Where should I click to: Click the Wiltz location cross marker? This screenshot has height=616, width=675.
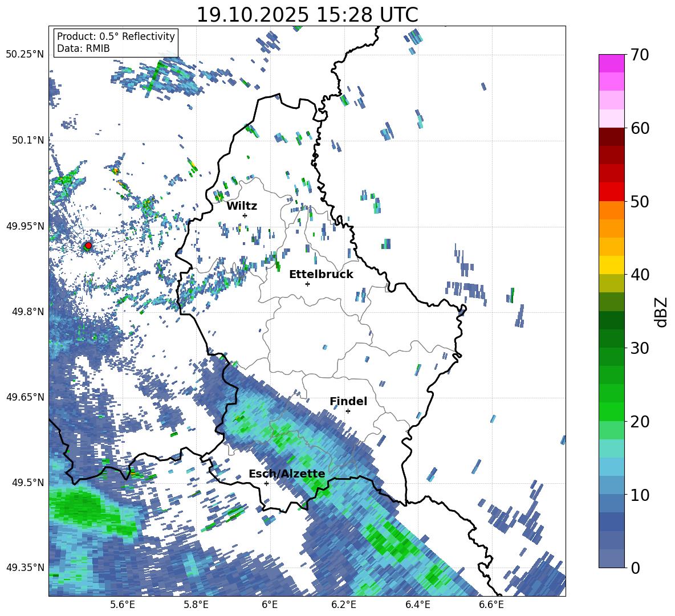coord(245,215)
